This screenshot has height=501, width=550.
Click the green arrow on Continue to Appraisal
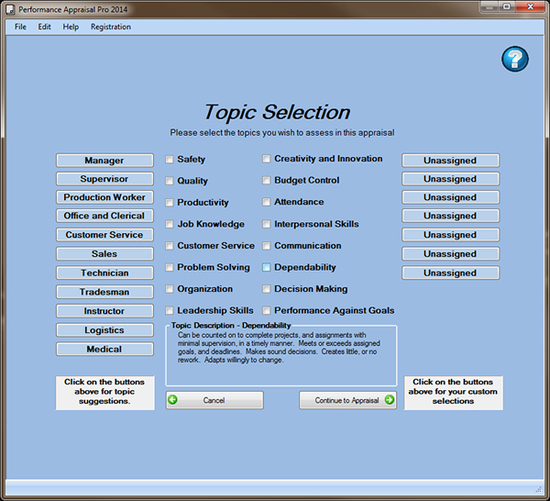[389, 400]
